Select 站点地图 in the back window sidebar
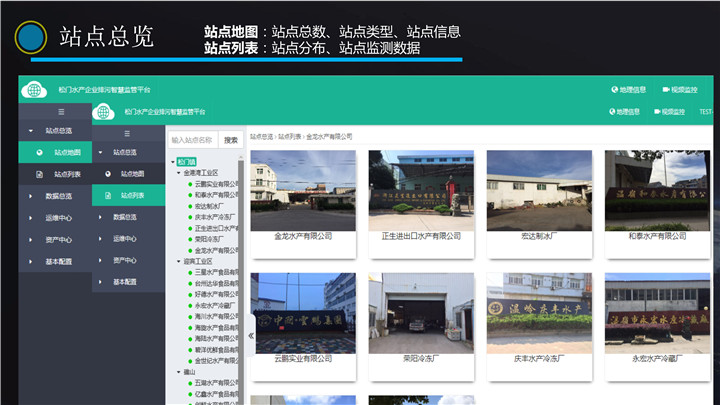Viewport: 720px width, 405px height. pos(55,152)
